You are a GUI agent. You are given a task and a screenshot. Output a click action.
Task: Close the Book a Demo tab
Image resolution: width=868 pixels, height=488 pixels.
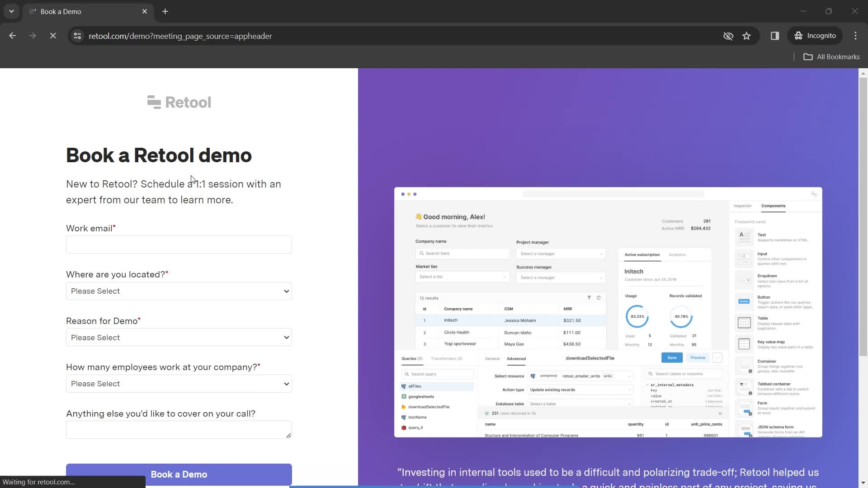coord(145,11)
